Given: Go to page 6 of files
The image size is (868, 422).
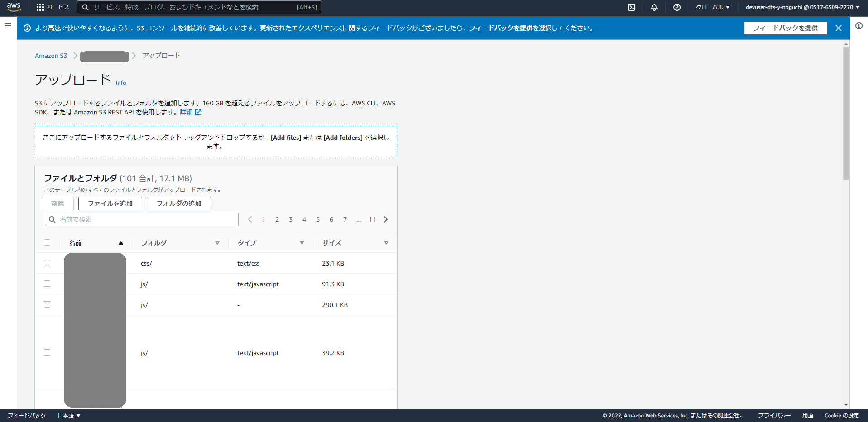Looking at the screenshot, I should (x=331, y=219).
